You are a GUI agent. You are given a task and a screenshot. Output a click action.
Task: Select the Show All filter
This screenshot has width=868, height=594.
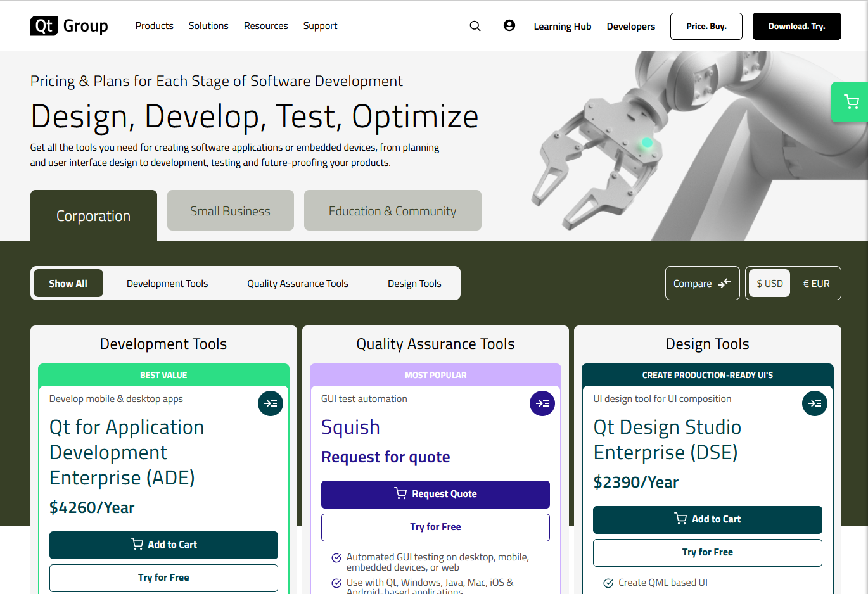pyautogui.click(x=68, y=283)
